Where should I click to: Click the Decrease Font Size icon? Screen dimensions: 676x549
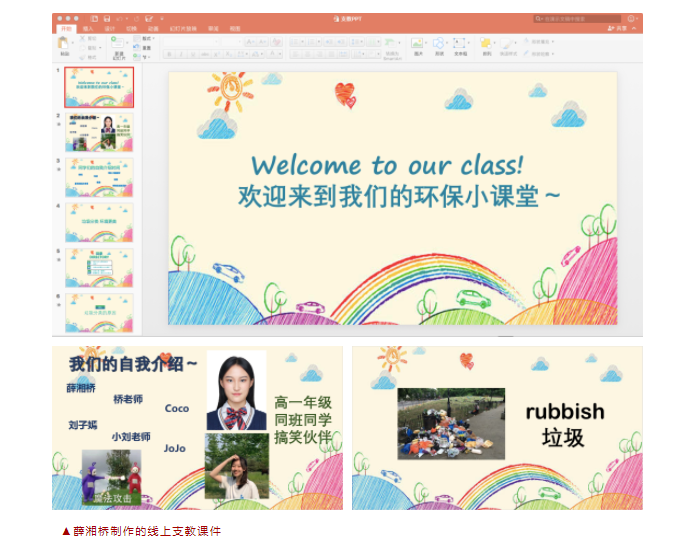click(x=263, y=42)
